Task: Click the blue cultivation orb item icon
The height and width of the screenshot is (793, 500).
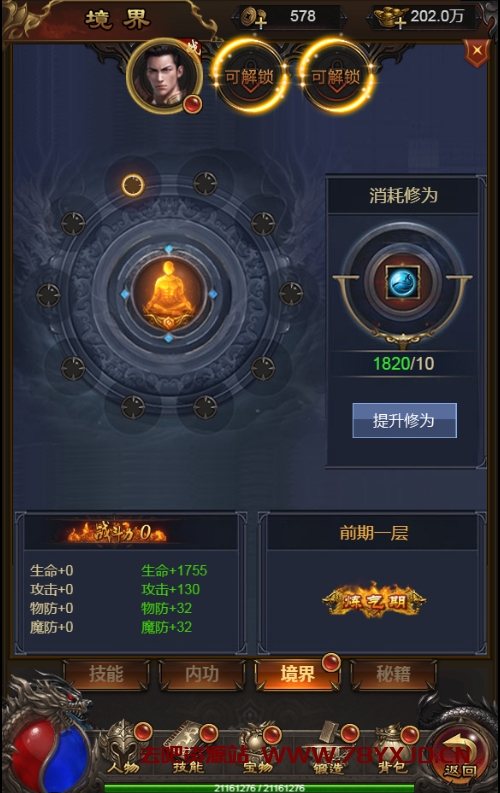Action: pyautogui.click(x=402, y=282)
